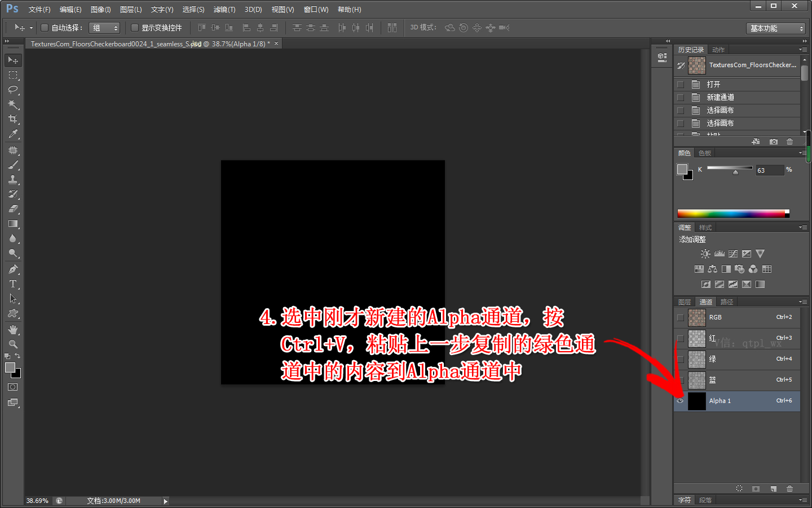Open the 滤镜 menu
The width and height of the screenshot is (812, 508).
(x=223, y=9)
